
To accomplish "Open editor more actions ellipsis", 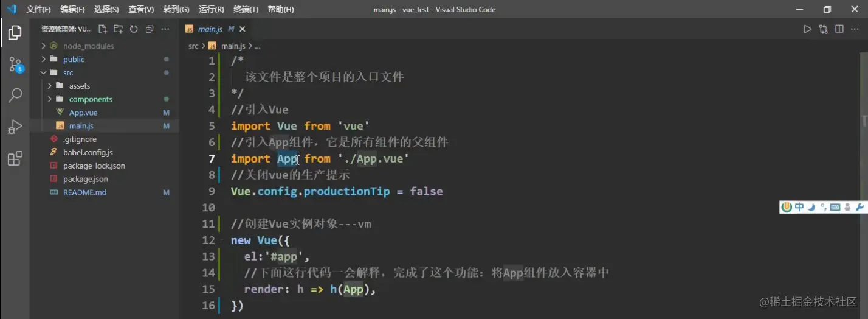I will pos(855,29).
